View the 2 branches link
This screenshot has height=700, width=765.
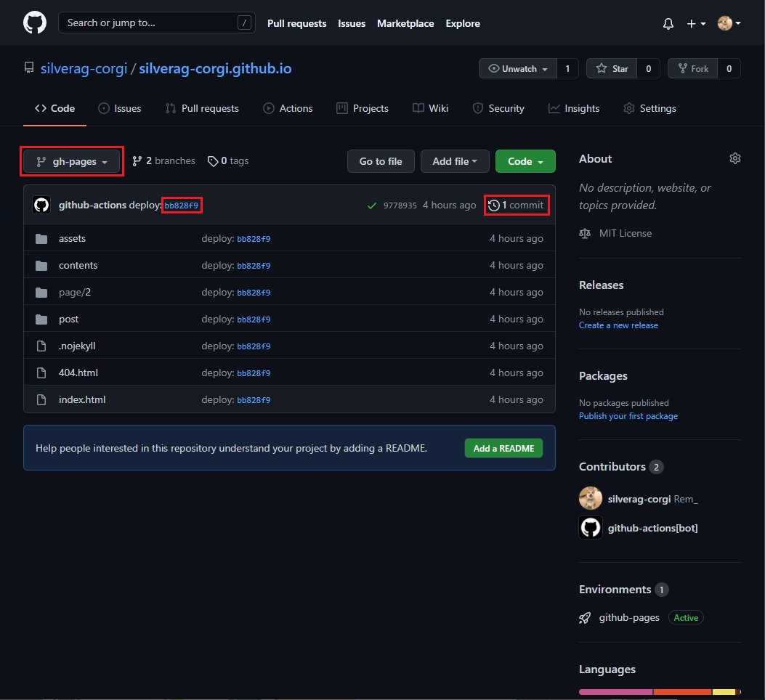coord(163,161)
